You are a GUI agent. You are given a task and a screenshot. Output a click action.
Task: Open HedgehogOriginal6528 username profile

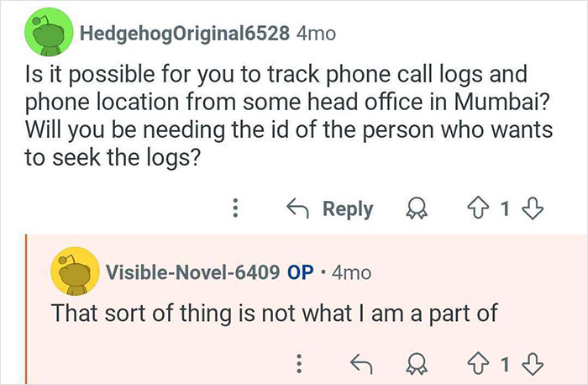coord(185,34)
